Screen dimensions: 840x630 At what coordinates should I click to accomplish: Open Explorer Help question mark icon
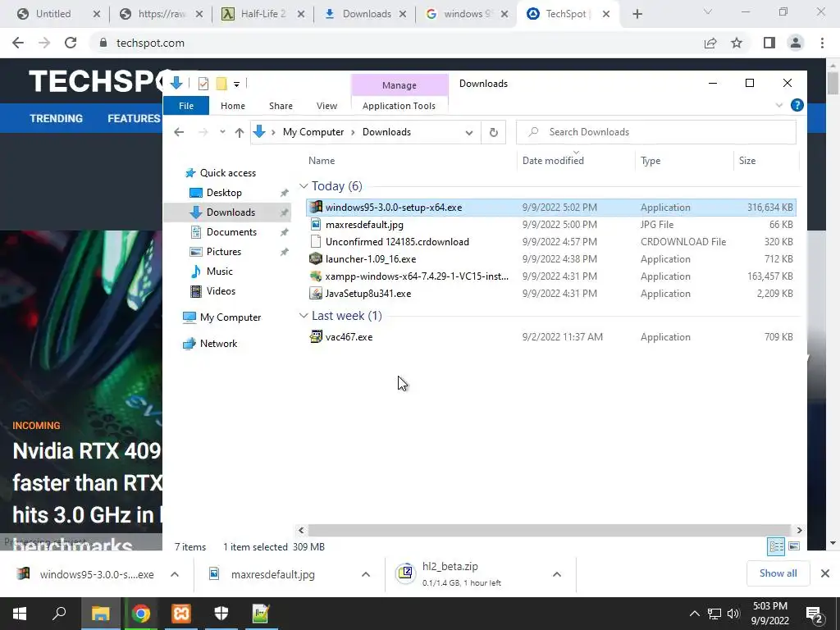pos(797,105)
